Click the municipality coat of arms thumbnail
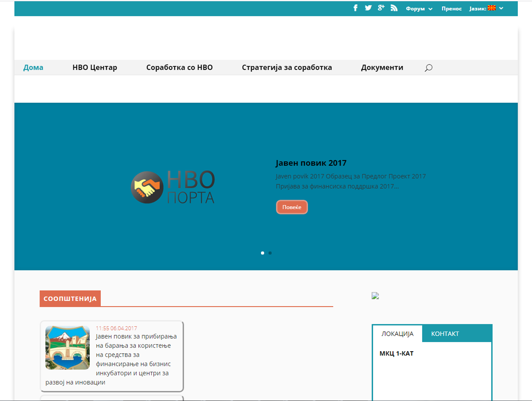 coord(67,348)
